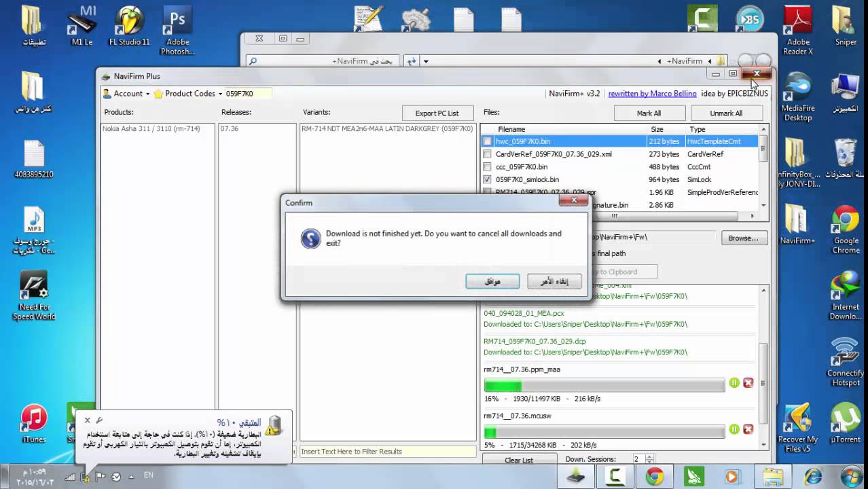Open the Account dropdown menu
Image resolution: width=868 pixels, height=489 pixels.
126,94
